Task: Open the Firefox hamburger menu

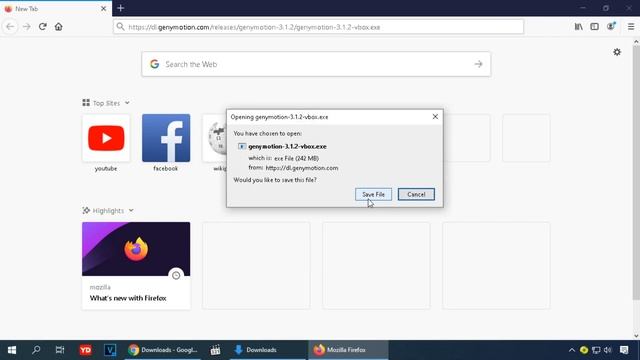Action: tap(631, 27)
